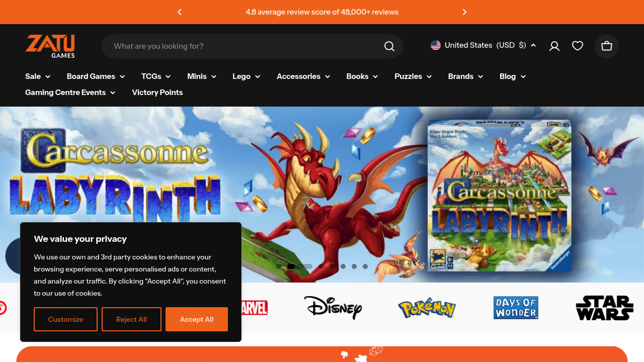This screenshot has width=644, height=362.
Task: Open the Days of Wonder brand logo
Action: (x=516, y=308)
